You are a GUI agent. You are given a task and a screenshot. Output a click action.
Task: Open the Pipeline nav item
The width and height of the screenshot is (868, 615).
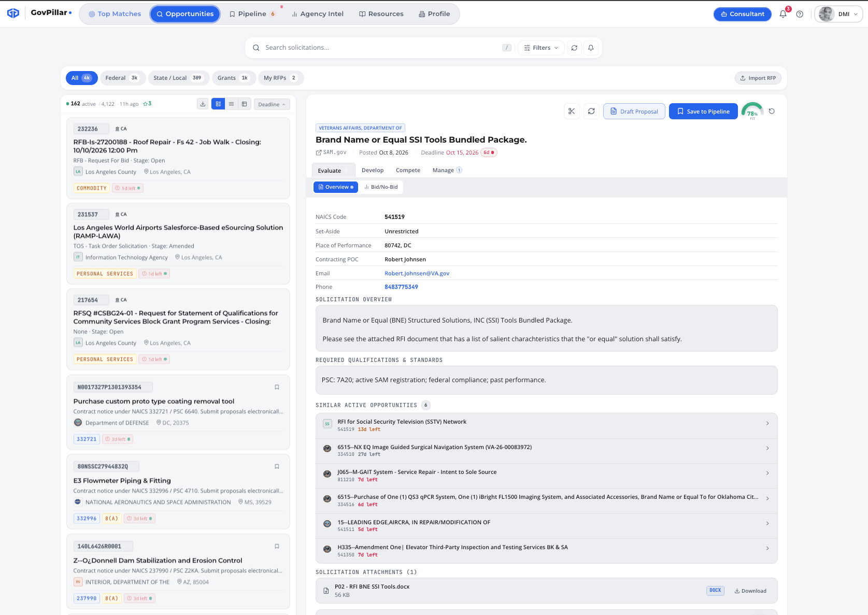(252, 14)
